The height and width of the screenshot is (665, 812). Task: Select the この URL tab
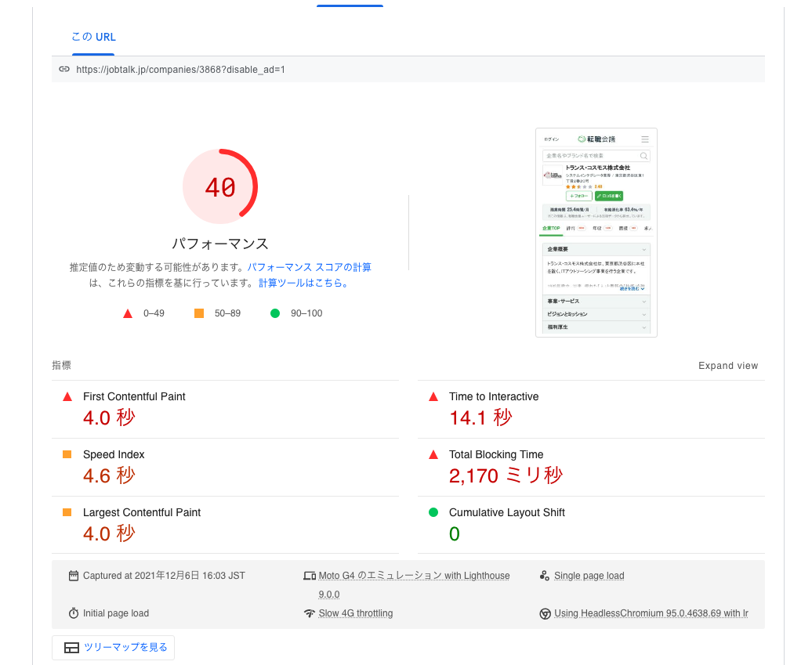[x=93, y=38]
